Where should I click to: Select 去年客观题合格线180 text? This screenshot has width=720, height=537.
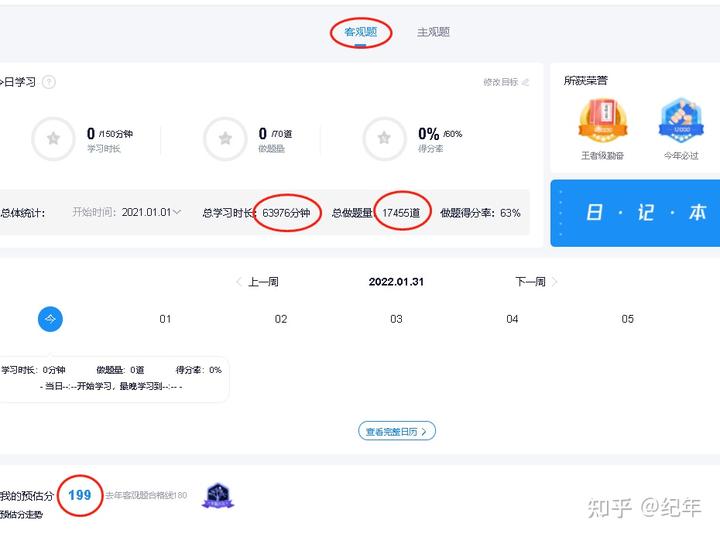[146, 495]
